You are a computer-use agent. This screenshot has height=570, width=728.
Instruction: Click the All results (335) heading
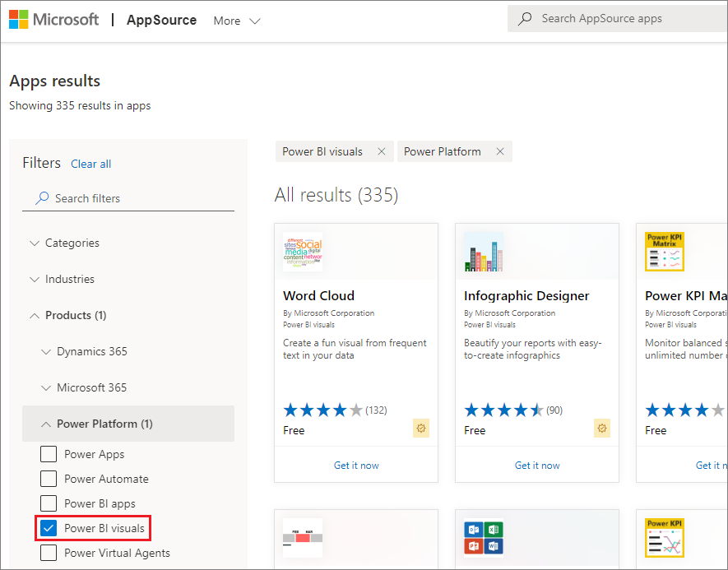[x=336, y=195]
